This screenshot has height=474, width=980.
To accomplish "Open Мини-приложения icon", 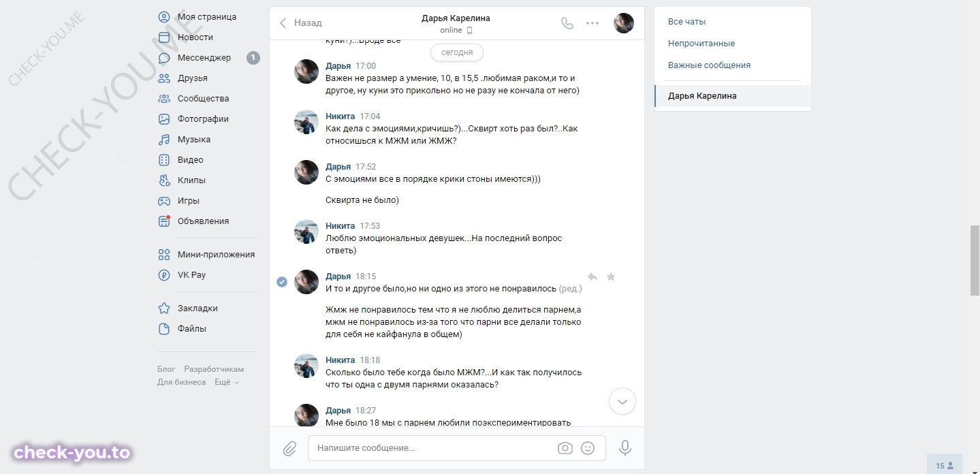I will [x=164, y=255].
